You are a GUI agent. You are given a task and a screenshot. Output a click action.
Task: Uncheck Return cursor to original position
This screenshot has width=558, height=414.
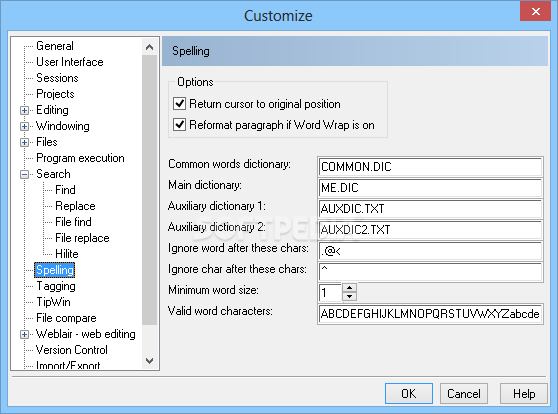click(x=179, y=104)
